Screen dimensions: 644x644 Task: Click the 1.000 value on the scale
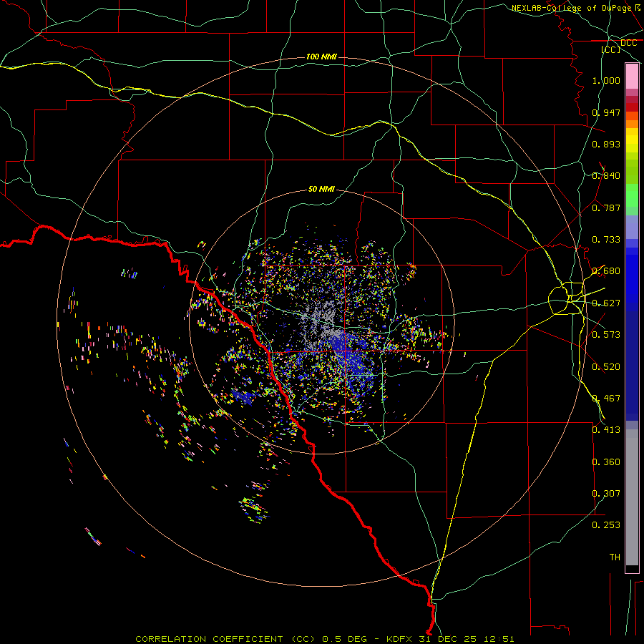click(606, 80)
